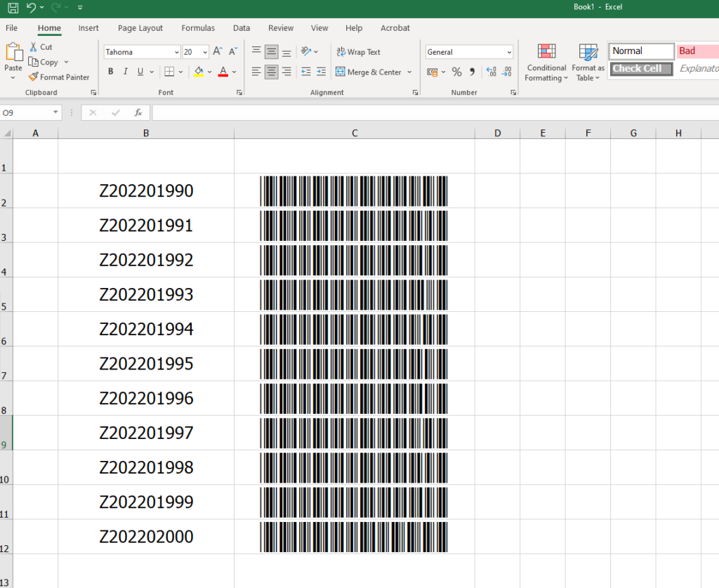Expand the Merge & Center dropdown
The image size is (719, 588).
coord(409,72)
